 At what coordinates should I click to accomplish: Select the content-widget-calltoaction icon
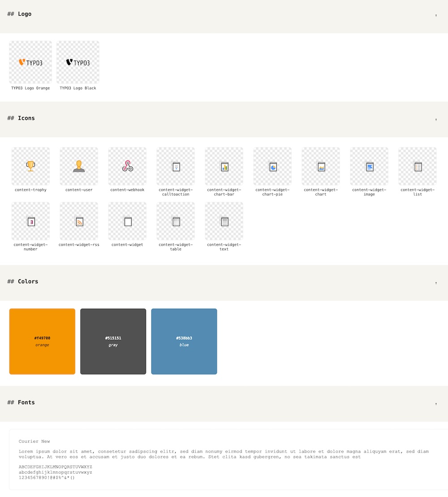pyautogui.click(x=176, y=166)
